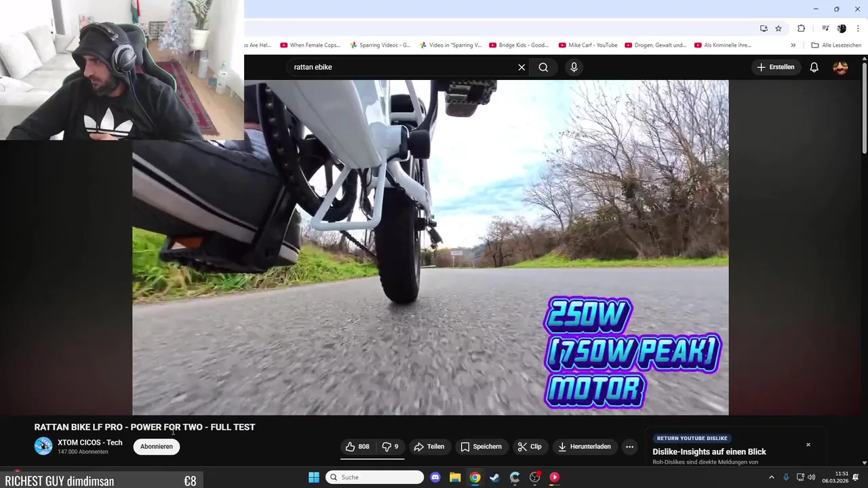Image resolution: width=868 pixels, height=488 pixels.
Task: Click the Speichern save button
Action: point(481,447)
